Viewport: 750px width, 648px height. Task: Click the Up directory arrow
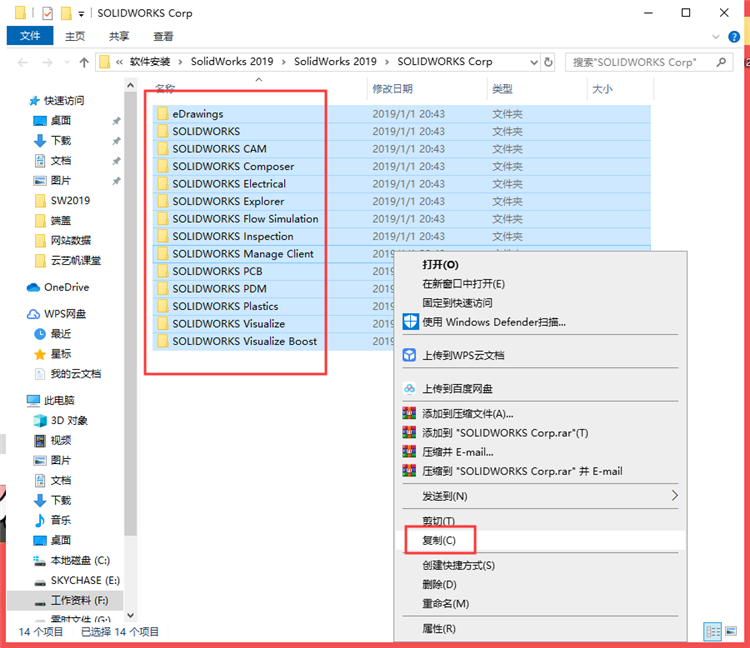84,62
